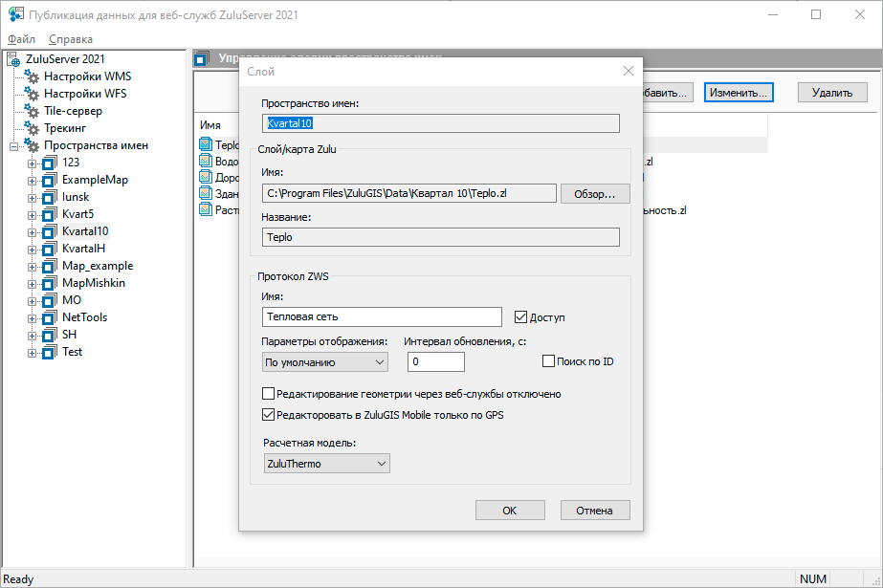Open the Расчетная модель ZuluThermo dropdown
This screenshot has width=883, height=588.
click(x=326, y=464)
